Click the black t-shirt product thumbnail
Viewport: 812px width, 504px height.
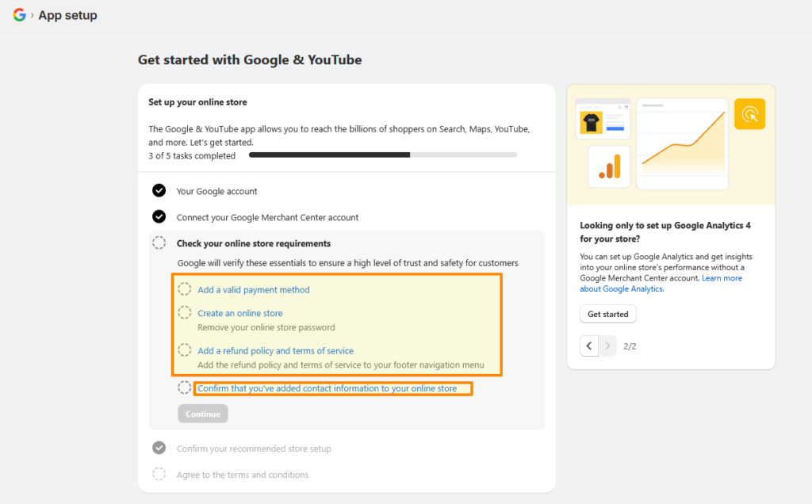[x=591, y=122]
